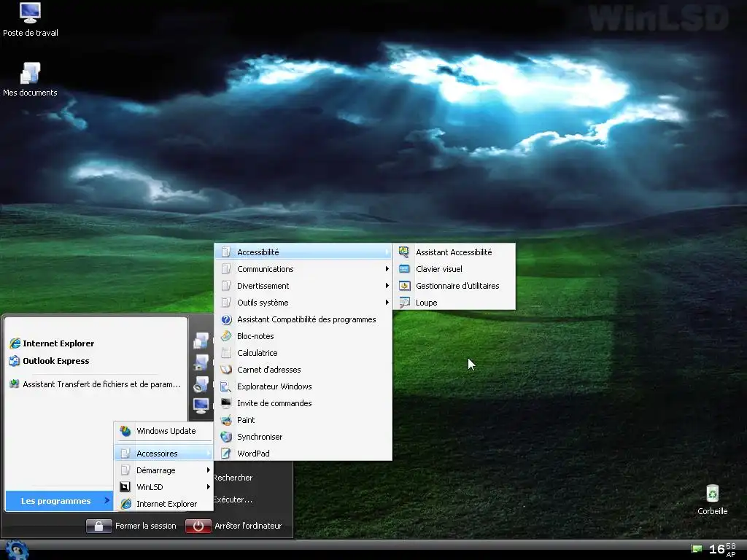Click the Fermer la session label
Screen dimensions: 747x560
pyautogui.click(x=145, y=526)
